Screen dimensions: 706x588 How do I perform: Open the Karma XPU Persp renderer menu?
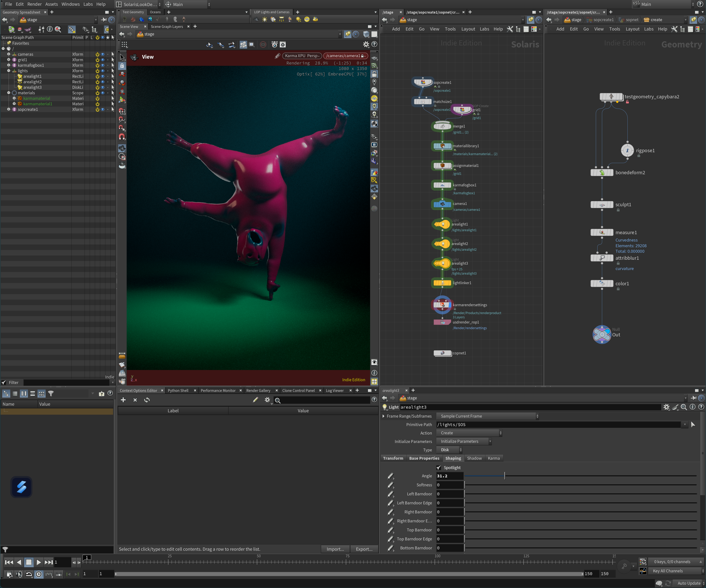tap(302, 56)
